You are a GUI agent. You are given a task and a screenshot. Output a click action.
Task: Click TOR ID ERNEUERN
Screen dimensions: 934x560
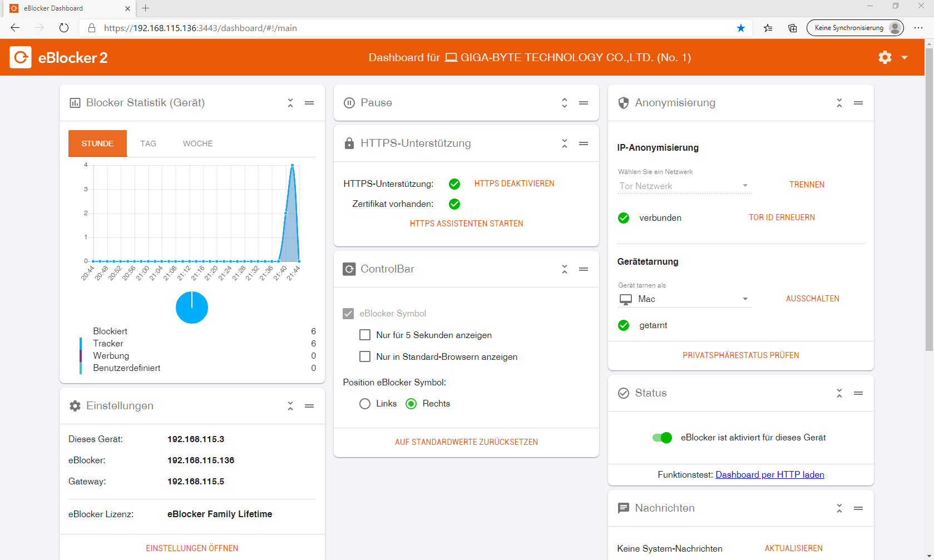click(x=782, y=217)
